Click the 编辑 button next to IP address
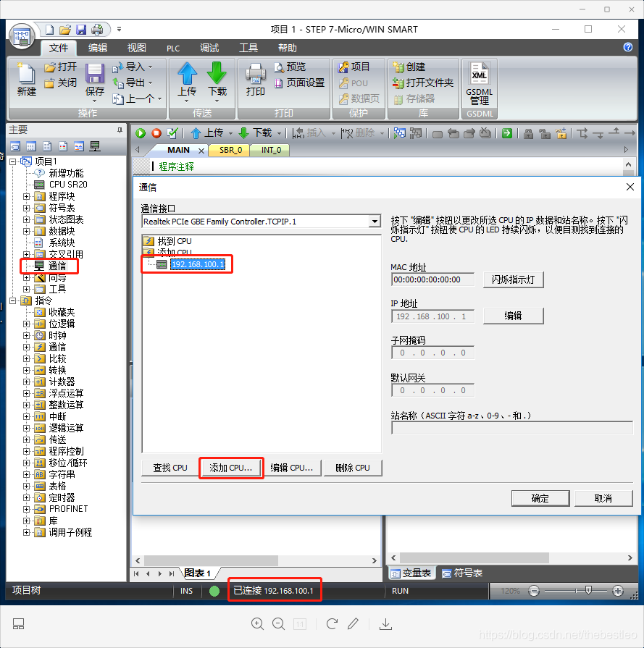 (514, 316)
